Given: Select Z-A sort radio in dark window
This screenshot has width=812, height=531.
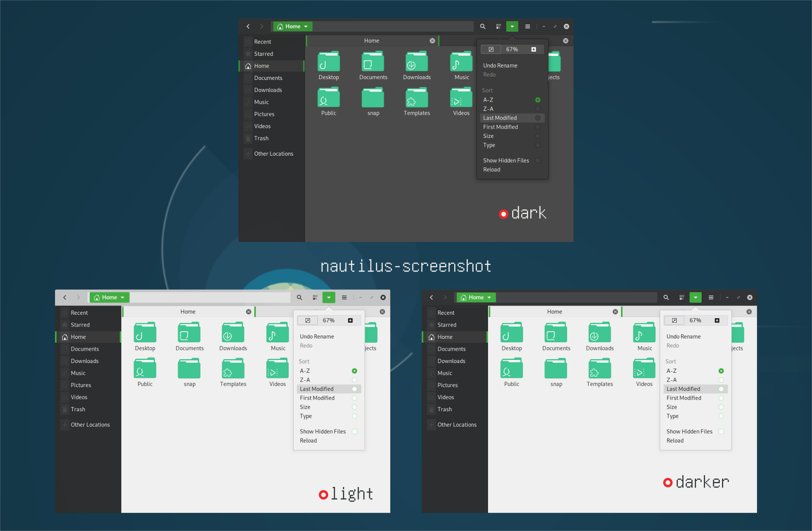Looking at the screenshot, I should (x=538, y=109).
